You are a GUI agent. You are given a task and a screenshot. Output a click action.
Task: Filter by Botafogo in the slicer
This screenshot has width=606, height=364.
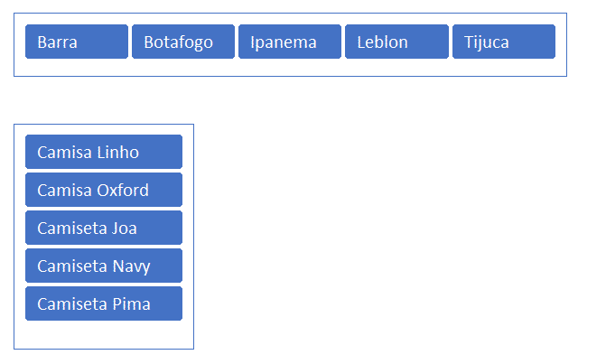183,42
